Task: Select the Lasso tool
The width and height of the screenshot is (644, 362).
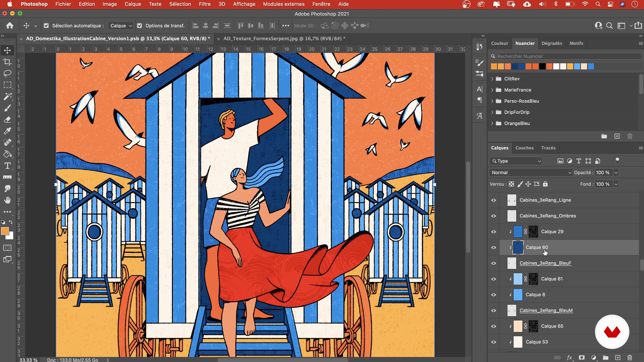Action: coord(7,73)
